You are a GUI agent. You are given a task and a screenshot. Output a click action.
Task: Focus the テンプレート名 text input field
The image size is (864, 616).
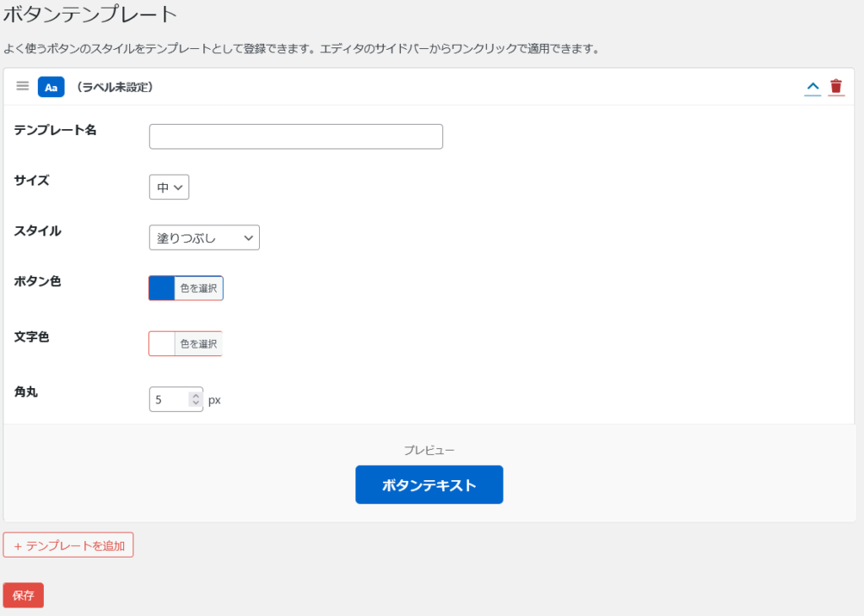[295, 137]
